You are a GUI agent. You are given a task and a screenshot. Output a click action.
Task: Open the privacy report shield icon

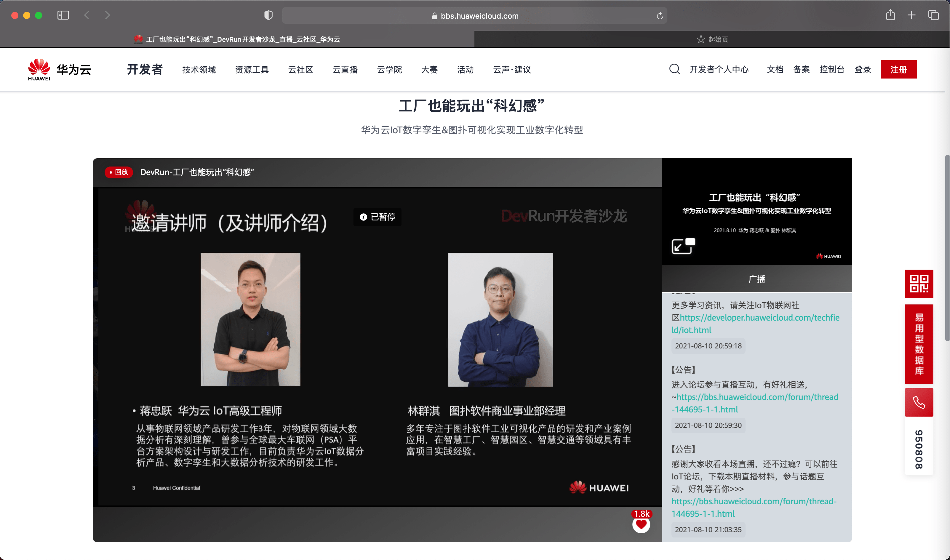(x=268, y=15)
